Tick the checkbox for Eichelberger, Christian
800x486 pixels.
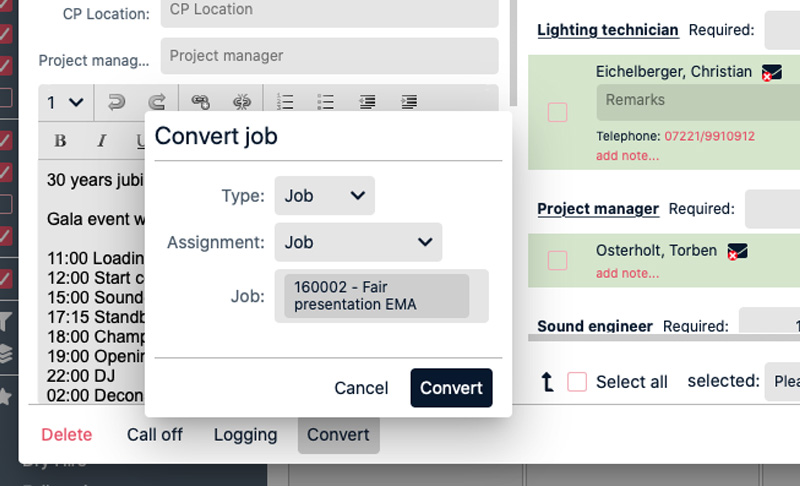click(x=558, y=113)
